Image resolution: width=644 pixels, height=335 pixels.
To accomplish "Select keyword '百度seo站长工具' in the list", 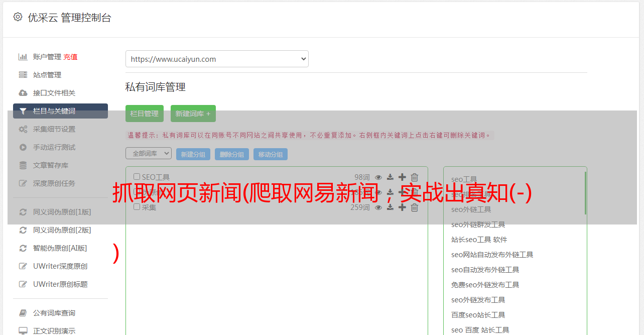I will [x=478, y=315].
